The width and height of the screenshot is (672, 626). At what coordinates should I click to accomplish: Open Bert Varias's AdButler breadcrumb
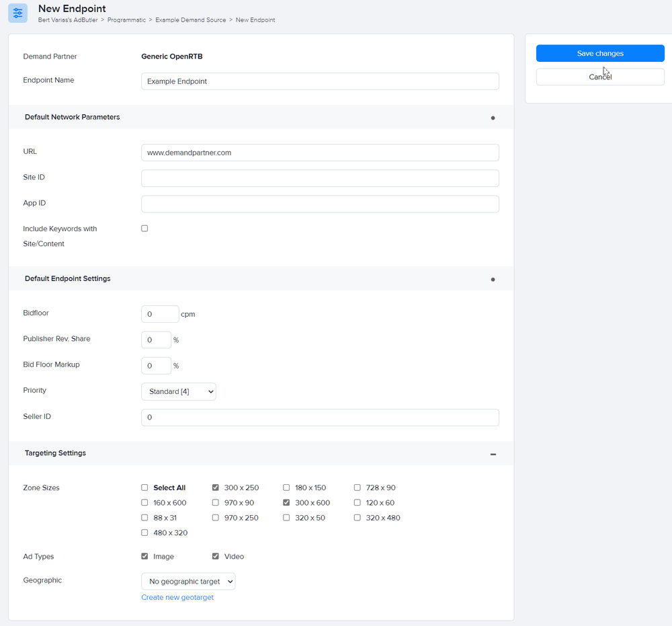pyautogui.click(x=68, y=19)
